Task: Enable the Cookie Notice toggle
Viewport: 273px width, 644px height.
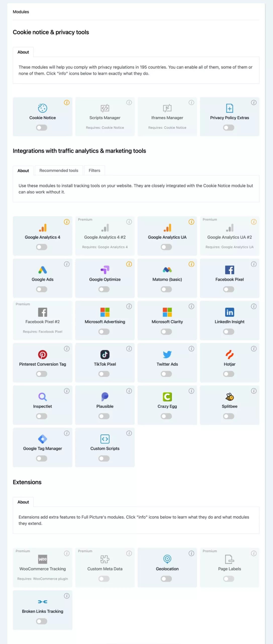Action: (x=42, y=128)
